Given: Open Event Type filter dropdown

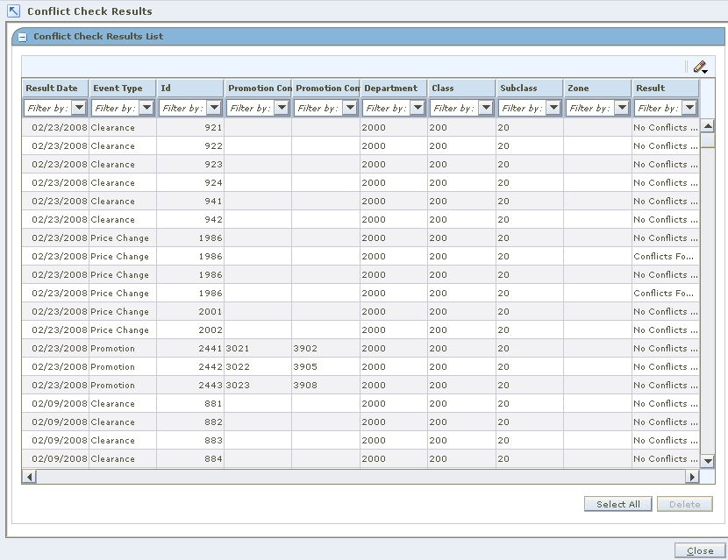Looking at the screenshot, I should [x=146, y=108].
